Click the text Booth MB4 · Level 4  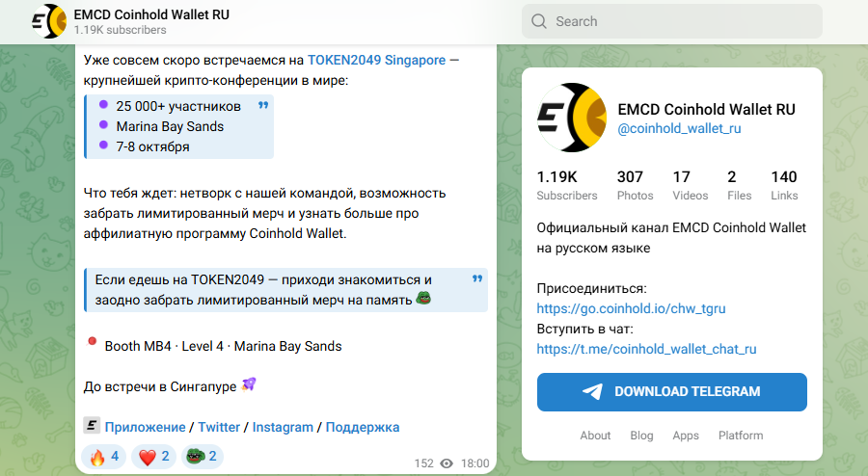[164, 346]
